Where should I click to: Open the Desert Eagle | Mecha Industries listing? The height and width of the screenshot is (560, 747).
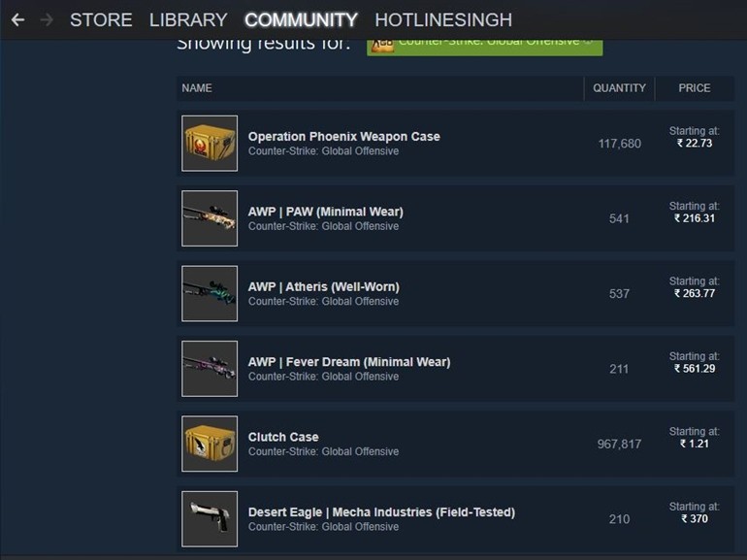(381, 512)
